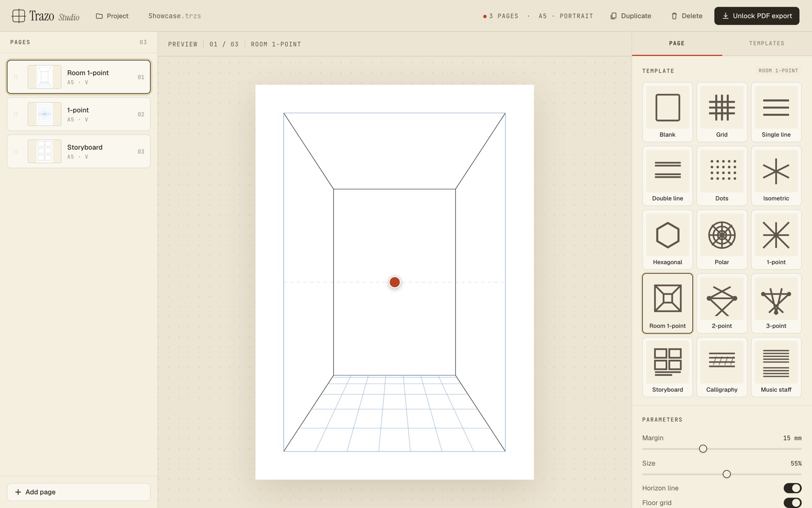
Task: Adjust the Margin slider handle
Action: coord(703,449)
